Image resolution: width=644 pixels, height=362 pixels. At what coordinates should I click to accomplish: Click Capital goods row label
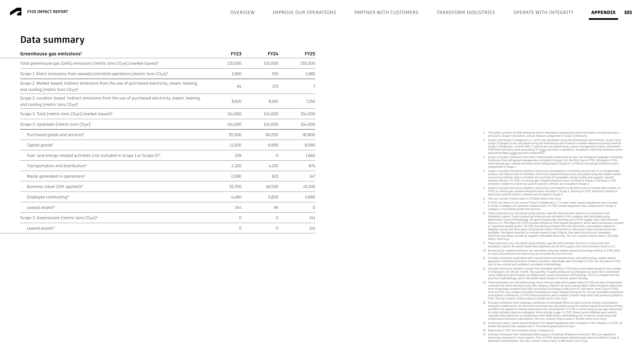[40, 145]
